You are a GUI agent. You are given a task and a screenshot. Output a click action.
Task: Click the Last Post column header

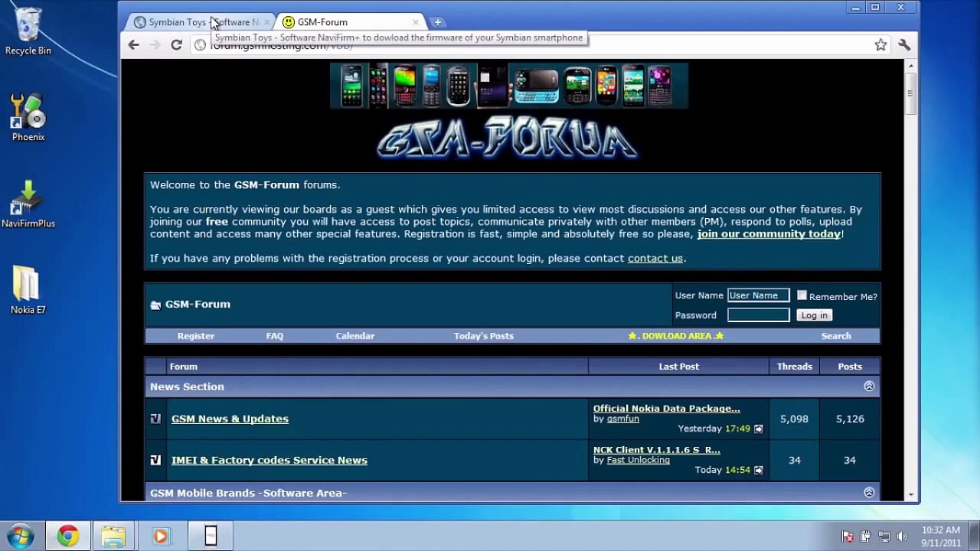point(679,367)
